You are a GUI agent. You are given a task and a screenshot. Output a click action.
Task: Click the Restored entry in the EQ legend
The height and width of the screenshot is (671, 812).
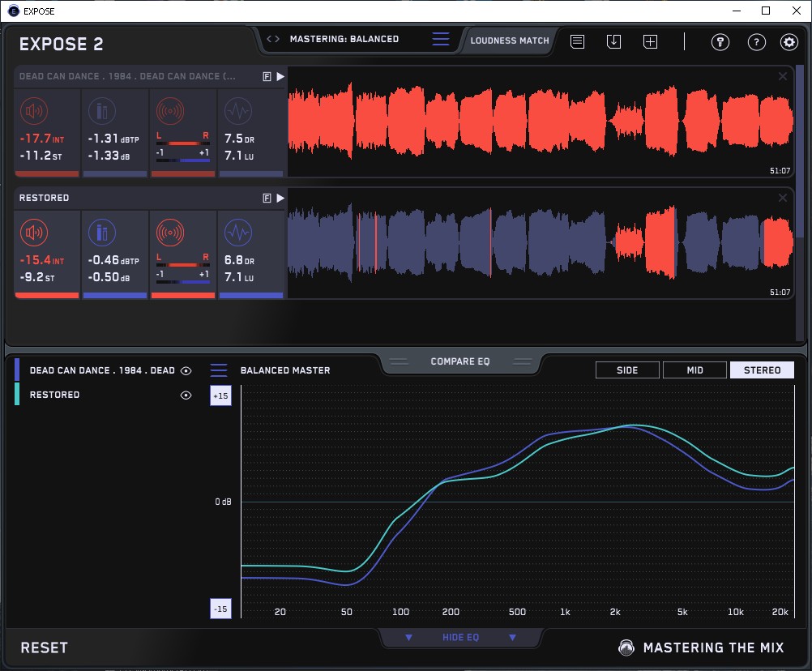(54, 395)
